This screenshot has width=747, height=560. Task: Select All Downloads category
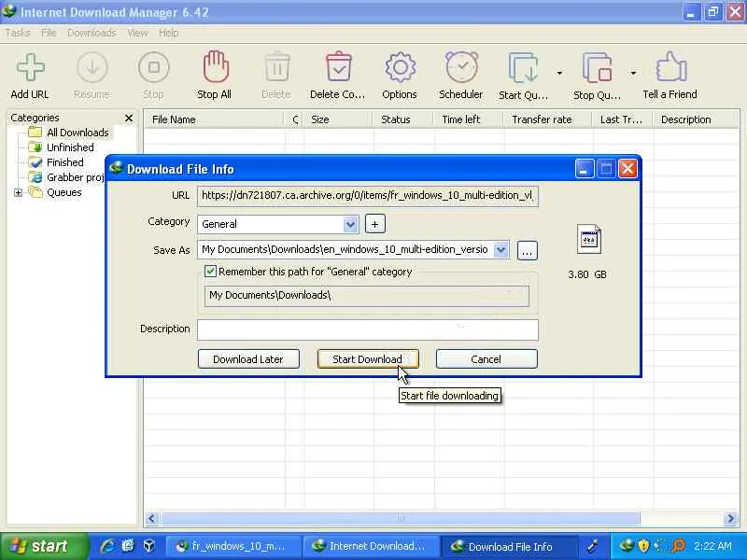pos(78,133)
